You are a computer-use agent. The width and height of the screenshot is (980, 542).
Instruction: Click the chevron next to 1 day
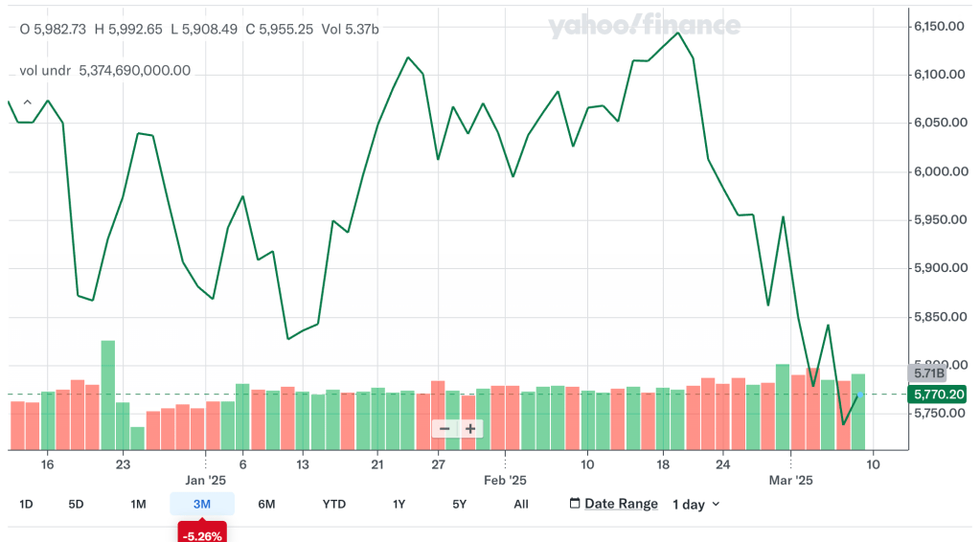pos(716,504)
